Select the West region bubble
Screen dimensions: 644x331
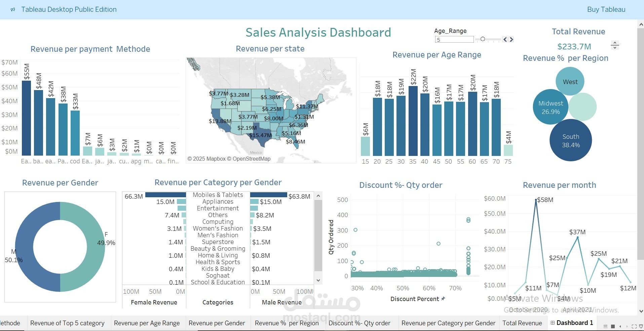pyautogui.click(x=570, y=82)
